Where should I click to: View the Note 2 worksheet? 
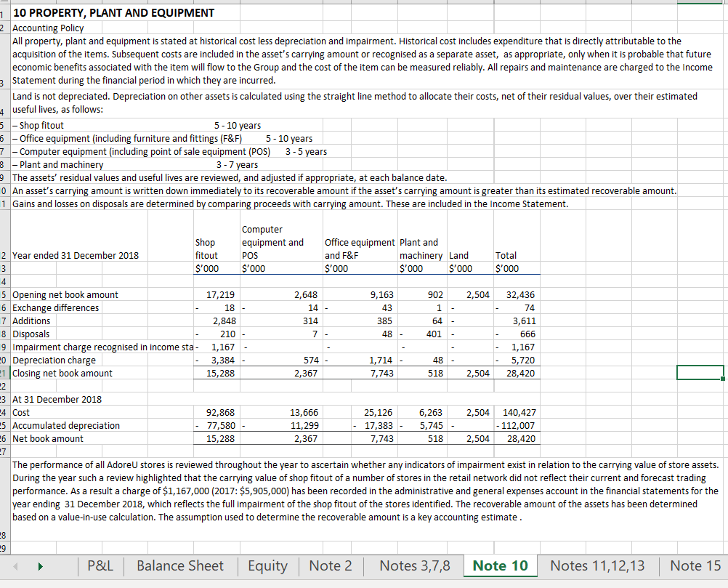331,565
